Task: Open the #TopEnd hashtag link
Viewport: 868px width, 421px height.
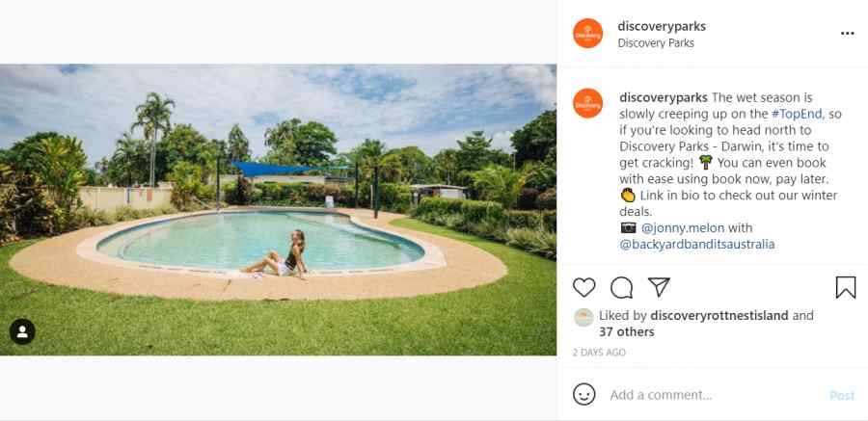Action: (798, 114)
